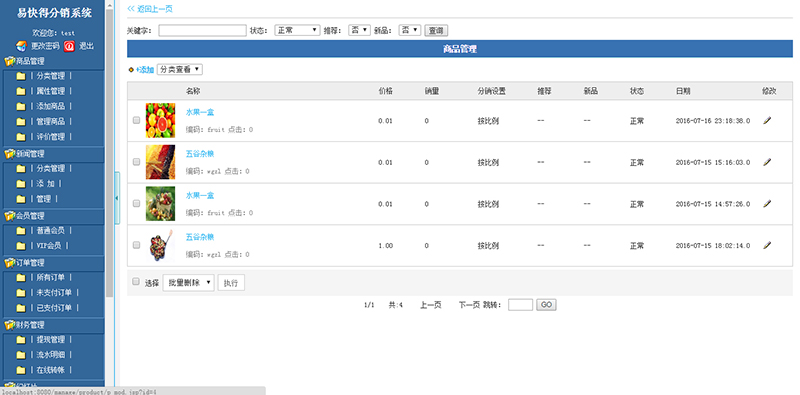Open 分类管理 under 新闻管理

pos(51,168)
